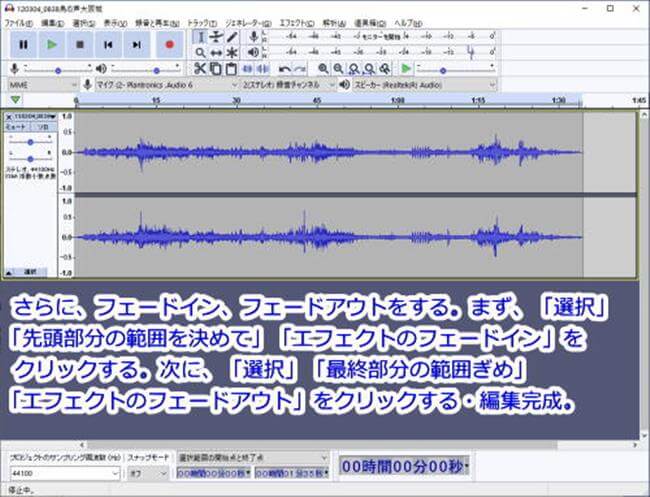Click the Play-at-speed green arrow

point(406,68)
